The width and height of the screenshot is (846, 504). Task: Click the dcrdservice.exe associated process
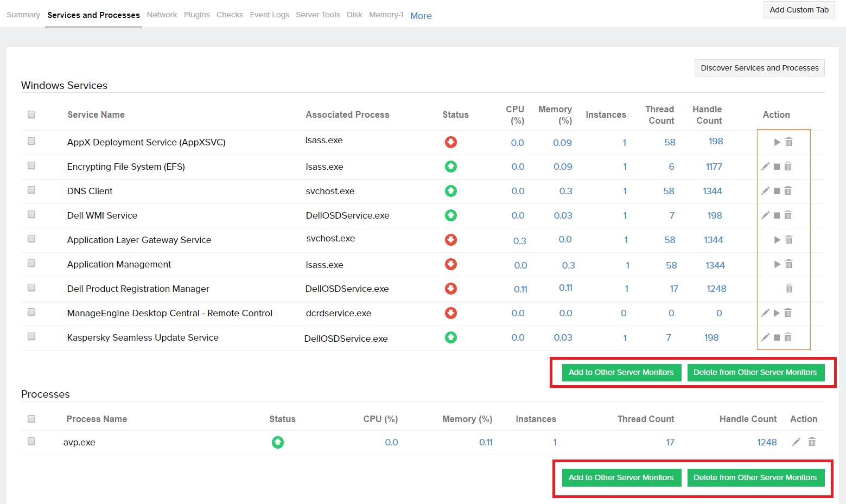point(339,313)
